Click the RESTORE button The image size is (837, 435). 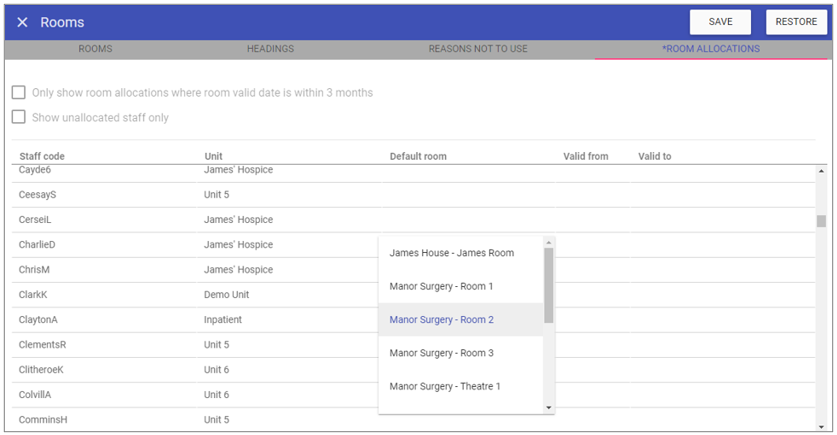[x=796, y=22]
